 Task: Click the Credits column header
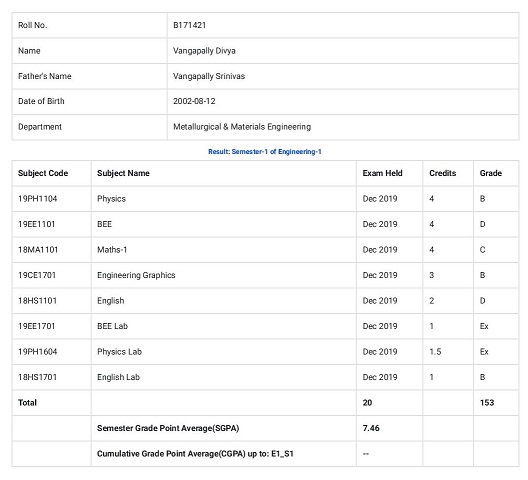click(442, 173)
